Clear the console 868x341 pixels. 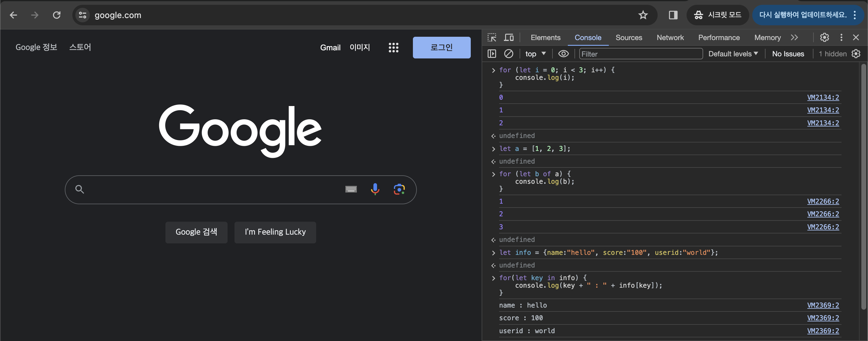[508, 54]
